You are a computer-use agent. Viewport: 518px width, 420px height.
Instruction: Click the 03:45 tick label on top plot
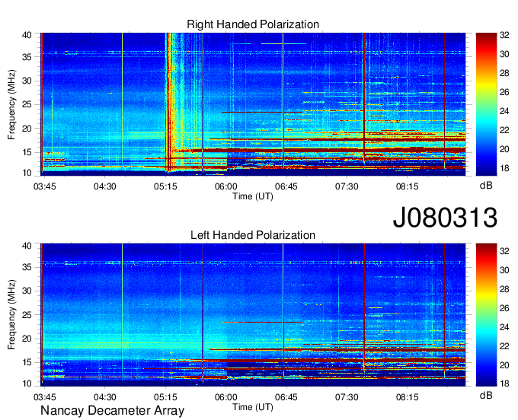[x=45, y=186]
